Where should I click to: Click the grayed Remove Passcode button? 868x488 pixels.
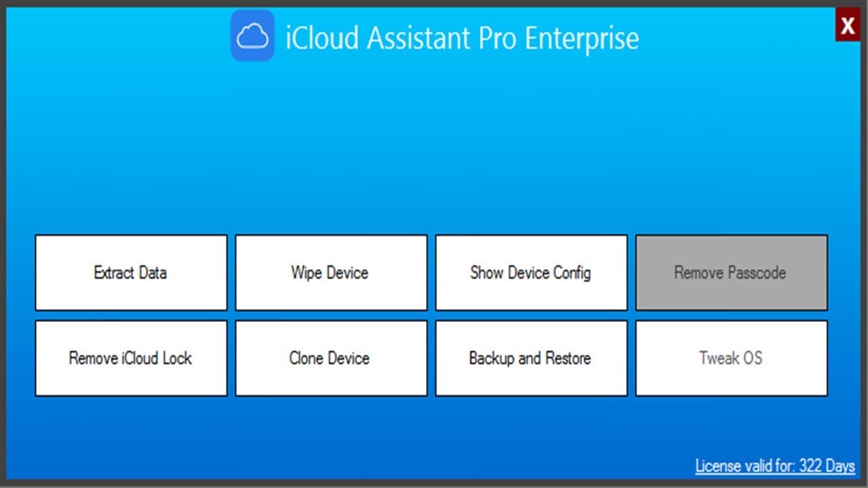coord(731,272)
